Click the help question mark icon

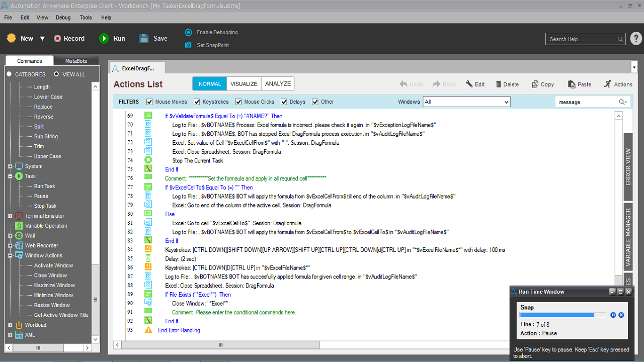pyautogui.click(x=636, y=39)
